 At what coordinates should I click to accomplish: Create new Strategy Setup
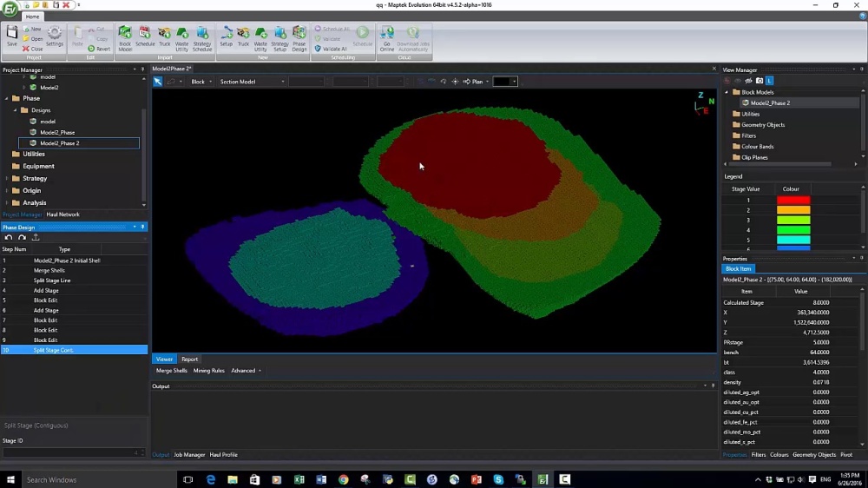click(x=279, y=39)
